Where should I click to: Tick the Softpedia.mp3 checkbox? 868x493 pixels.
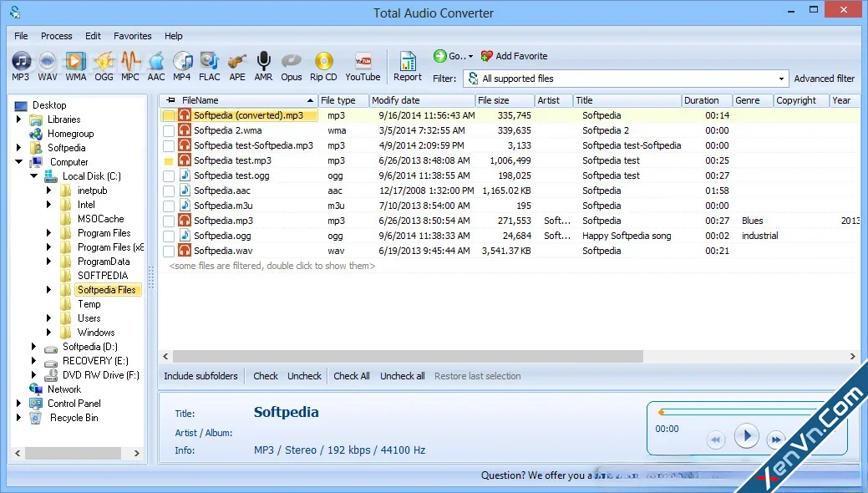pos(169,221)
